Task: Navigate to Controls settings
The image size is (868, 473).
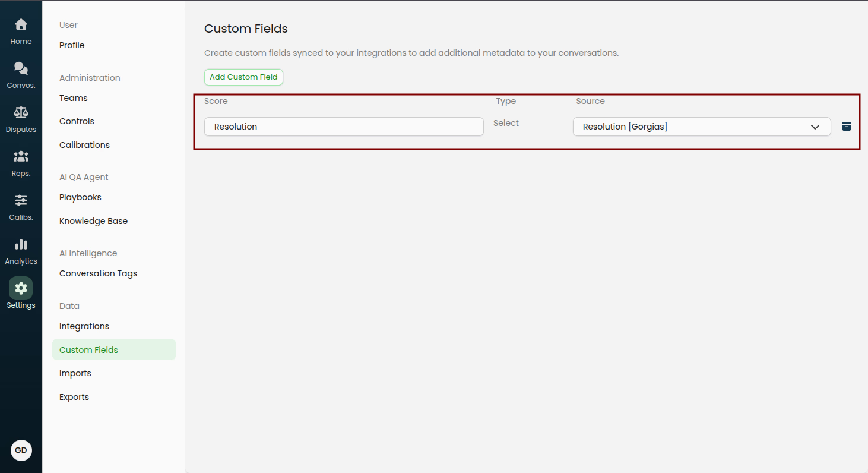Action: click(x=77, y=121)
